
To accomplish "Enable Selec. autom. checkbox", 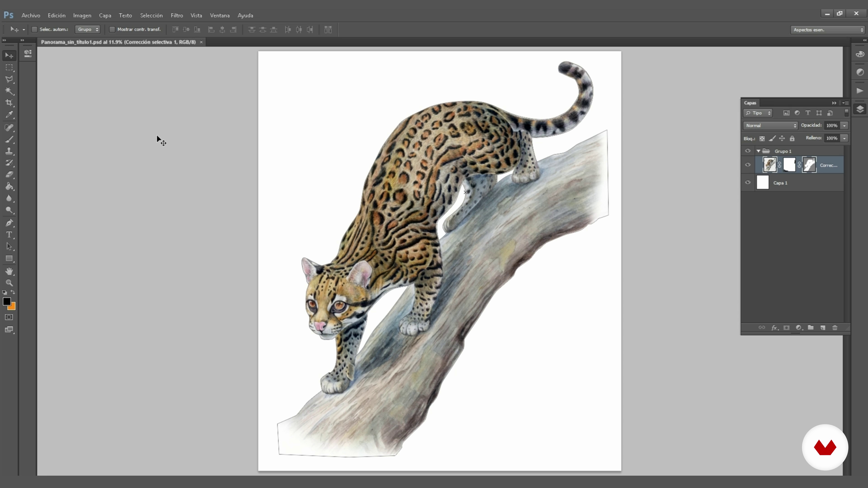I will [34, 30].
